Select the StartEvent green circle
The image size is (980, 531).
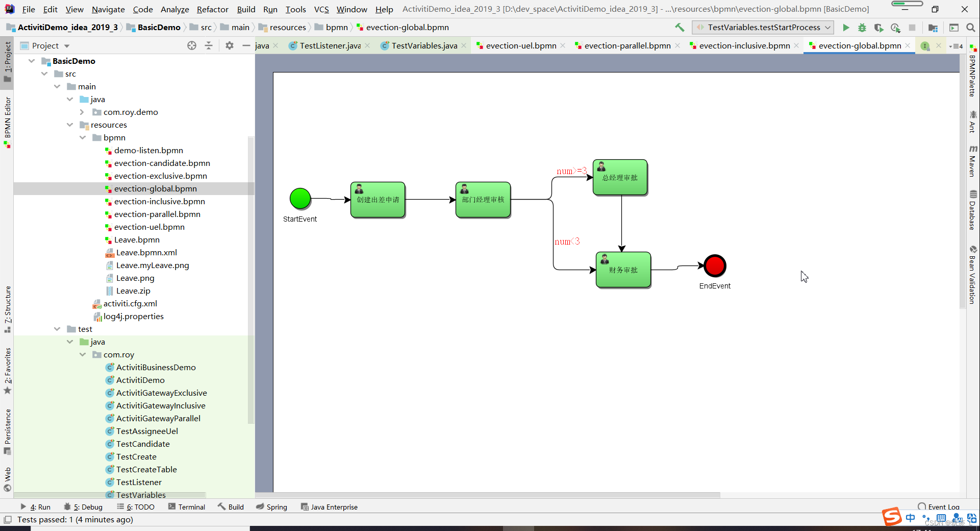click(x=300, y=199)
